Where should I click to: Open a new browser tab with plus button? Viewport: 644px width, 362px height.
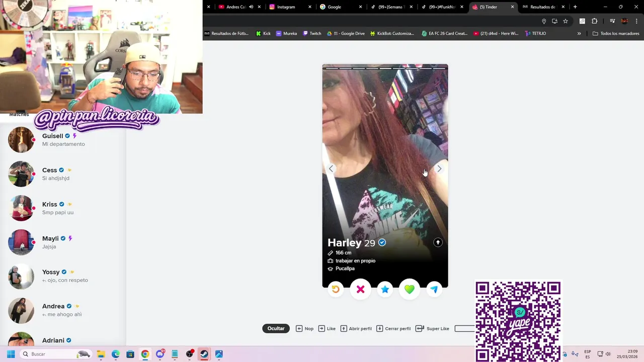pyautogui.click(x=575, y=7)
